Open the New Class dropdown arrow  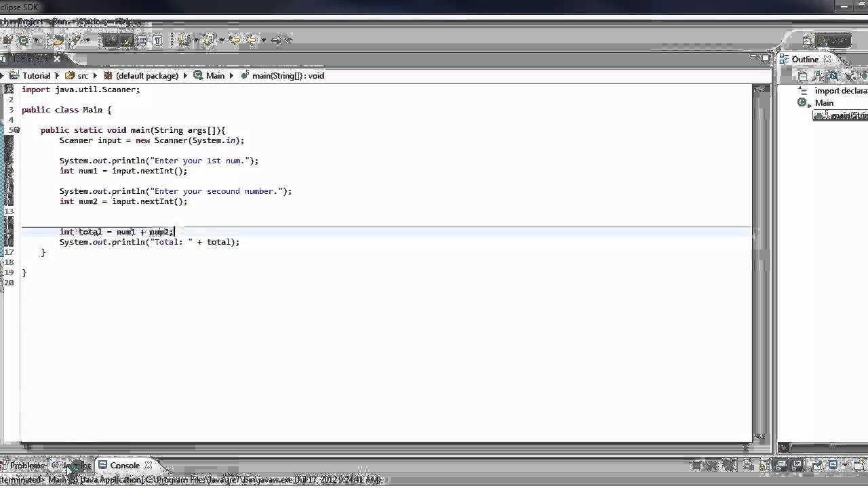[35, 40]
